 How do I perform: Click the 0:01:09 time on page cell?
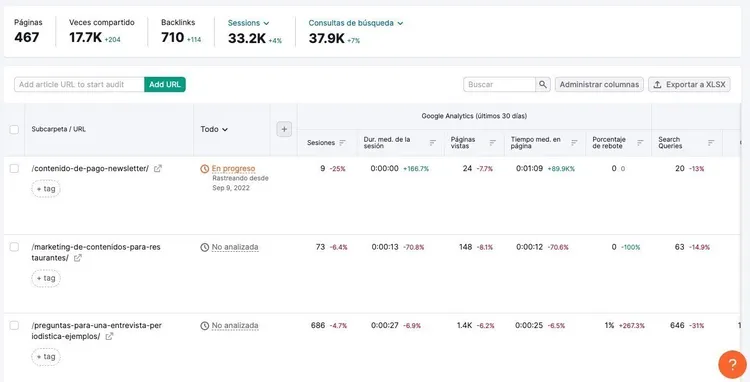(529, 168)
